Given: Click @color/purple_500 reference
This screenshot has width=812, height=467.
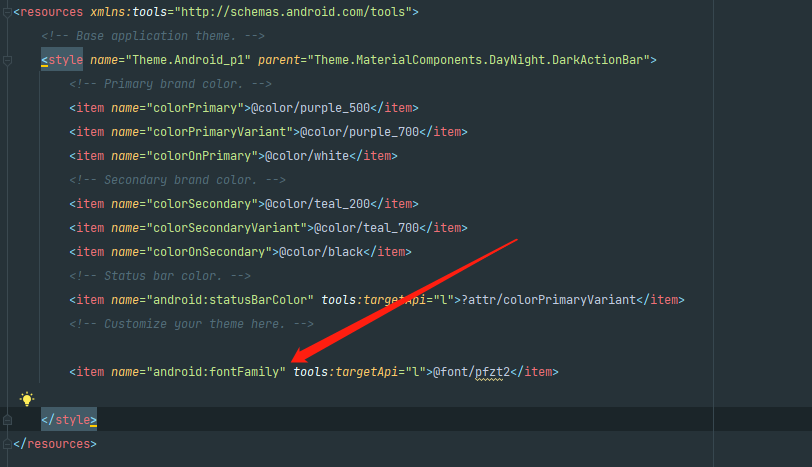Looking at the screenshot, I should tap(311, 108).
